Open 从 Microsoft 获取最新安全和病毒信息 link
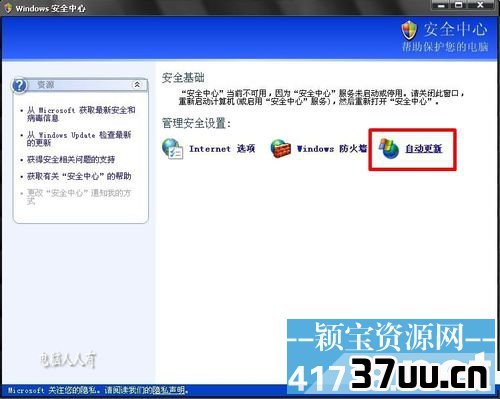Image resolution: width=500 pixels, height=399 pixels. [81, 114]
